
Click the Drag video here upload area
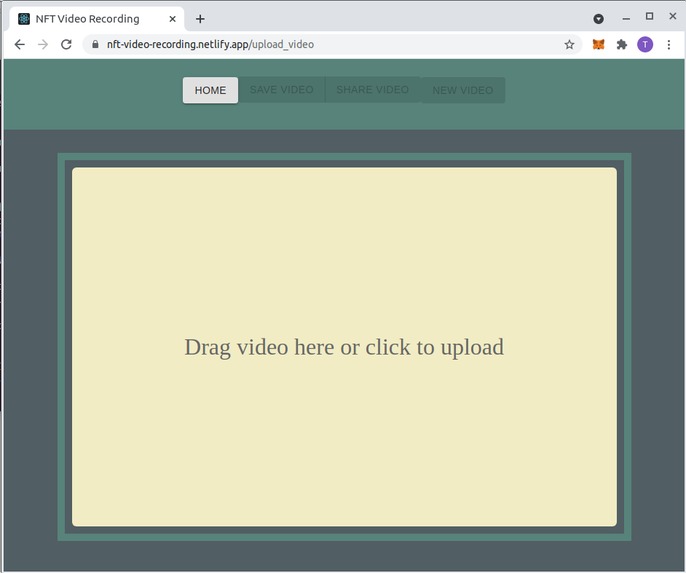(x=344, y=347)
